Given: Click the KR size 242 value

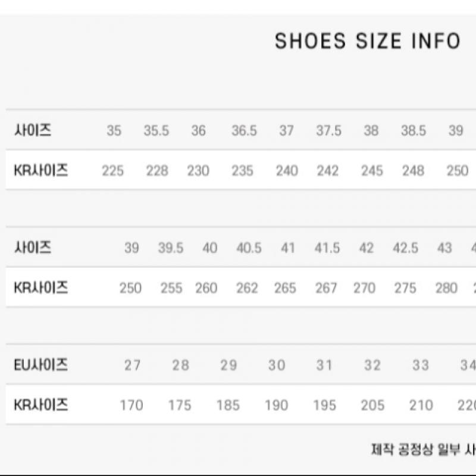Looking at the screenshot, I should [327, 171].
